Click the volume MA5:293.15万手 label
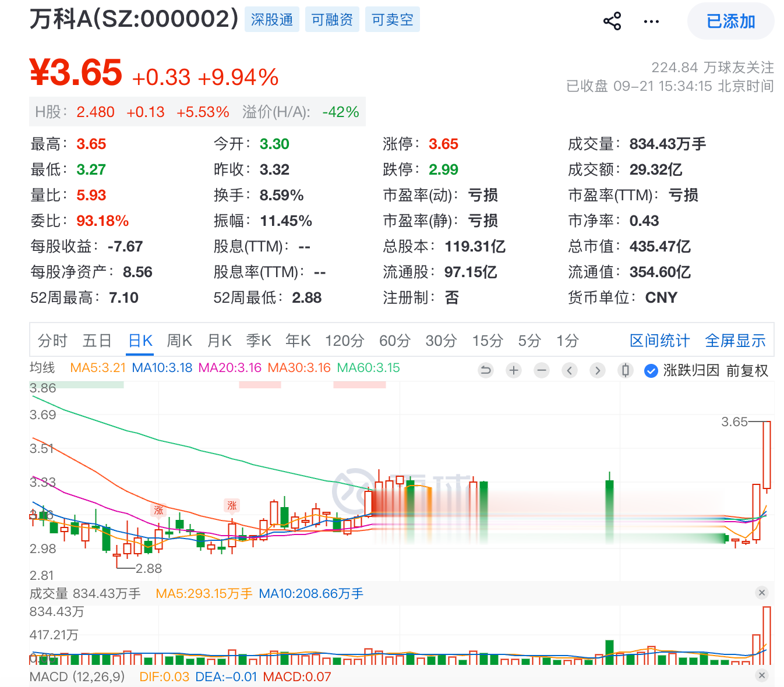This screenshot has width=784, height=687. coord(204,593)
